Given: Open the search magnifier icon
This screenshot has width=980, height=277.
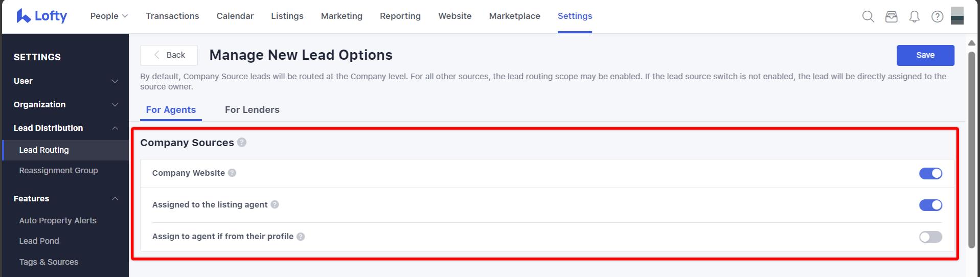Looking at the screenshot, I should pos(868,16).
